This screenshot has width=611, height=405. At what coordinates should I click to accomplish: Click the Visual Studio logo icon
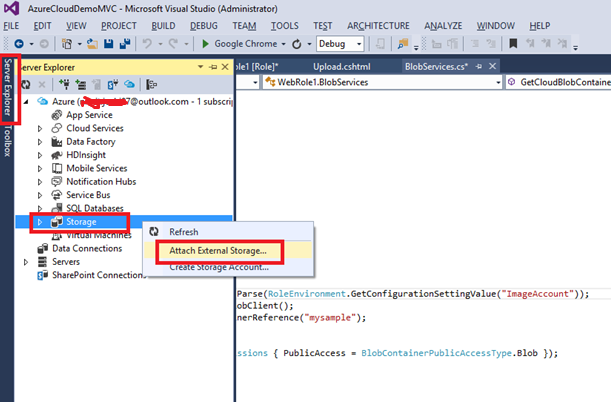pos(12,8)
